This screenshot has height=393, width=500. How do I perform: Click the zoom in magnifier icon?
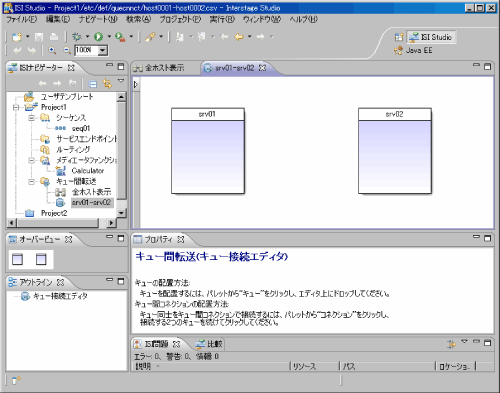tap(52, 50)
